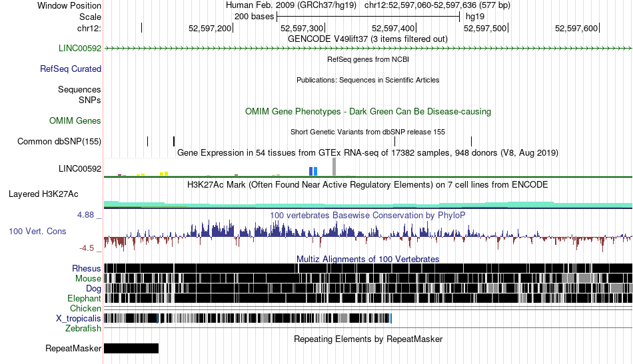Open the RefSeq Curated track label
Screen dimensions: 633x364
coord(71,69)
